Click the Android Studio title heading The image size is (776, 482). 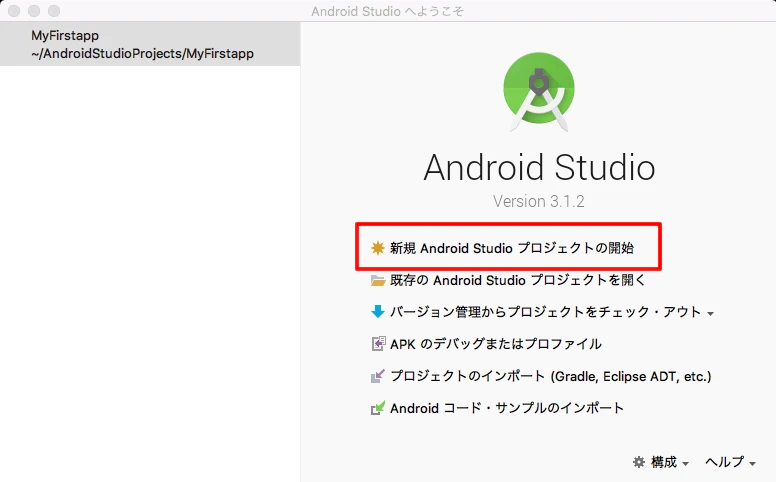click(539, 167)
